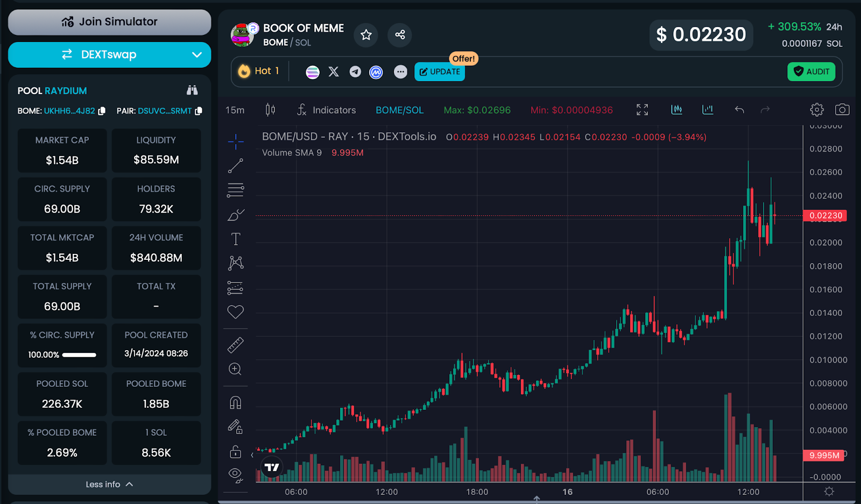Screen dimensions: 861x504
Task: Open the Indicators menu
Action: 327,110
